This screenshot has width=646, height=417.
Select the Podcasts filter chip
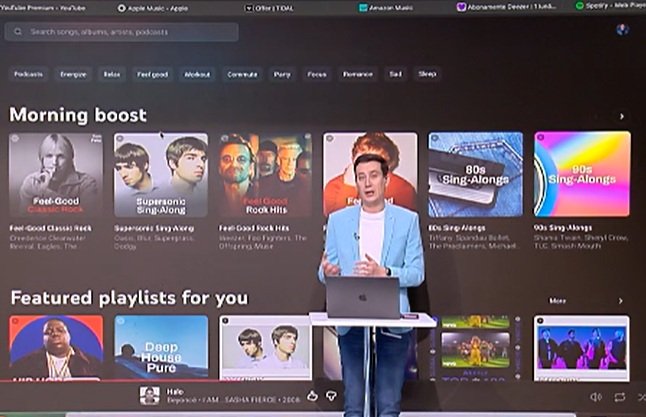[28, 74]
